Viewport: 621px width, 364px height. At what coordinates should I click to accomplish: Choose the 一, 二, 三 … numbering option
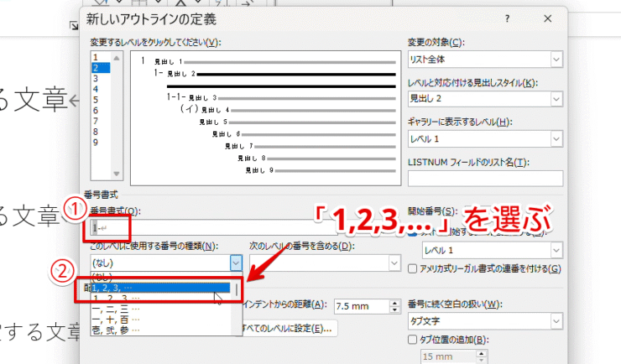pyautogui.click(x=161, y=309)
